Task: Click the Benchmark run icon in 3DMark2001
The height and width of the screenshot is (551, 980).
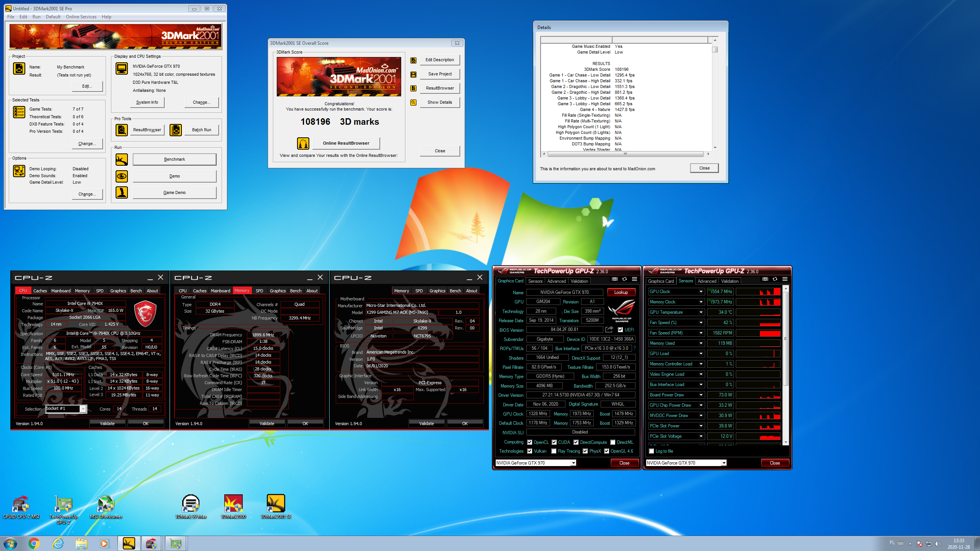Action: (x=122, y=160)
